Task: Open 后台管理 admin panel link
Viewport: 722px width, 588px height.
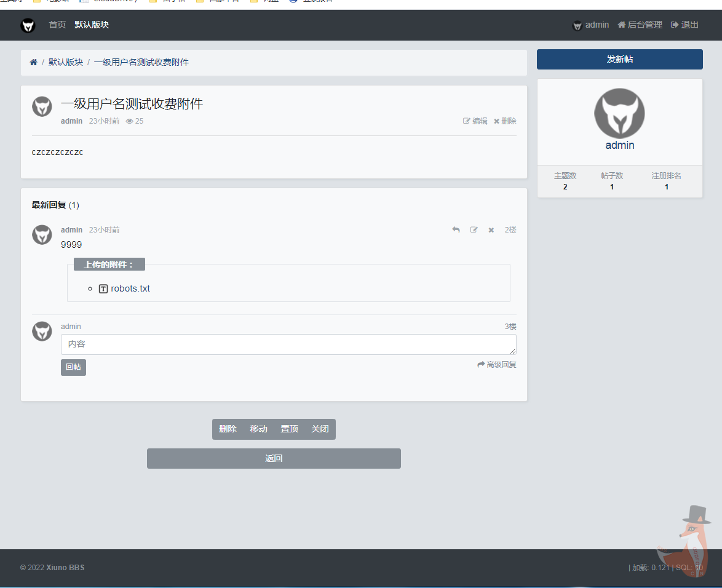Action: pos(640,25)
